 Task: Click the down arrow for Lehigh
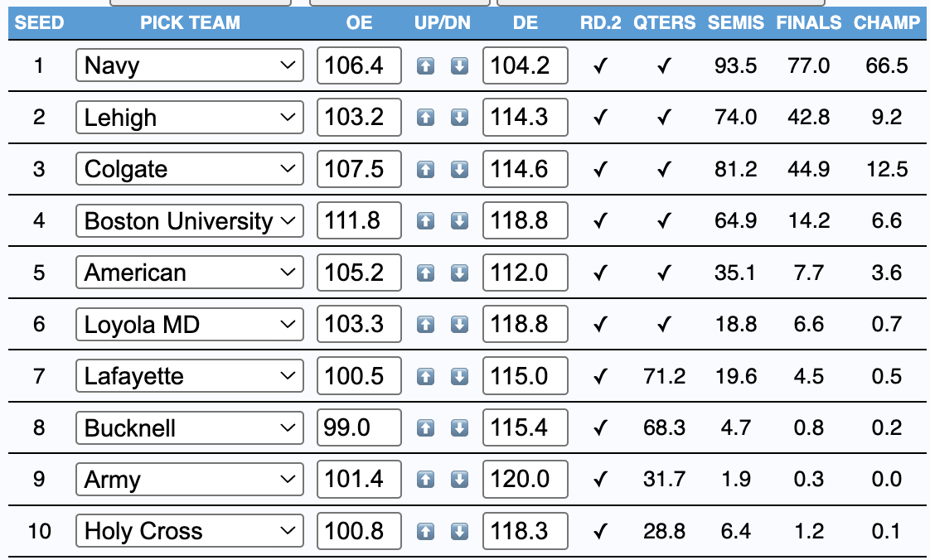(x=459, y=118)
